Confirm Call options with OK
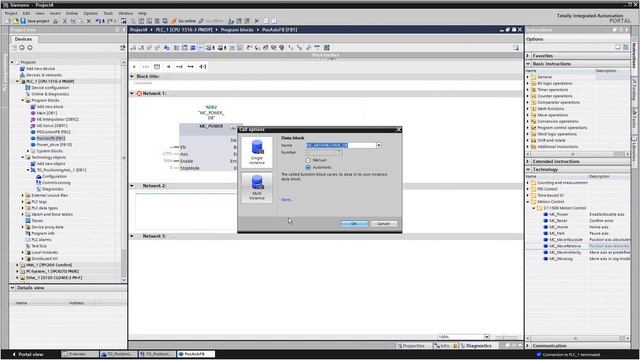The image size is (640, 360). click(354, 224)
